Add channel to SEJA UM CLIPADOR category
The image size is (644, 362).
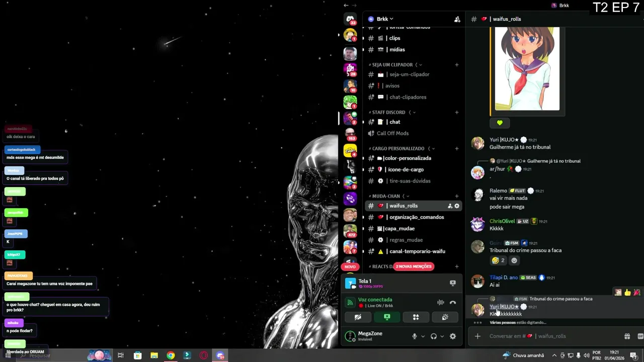pyautogui.click(x=457, y=65)
